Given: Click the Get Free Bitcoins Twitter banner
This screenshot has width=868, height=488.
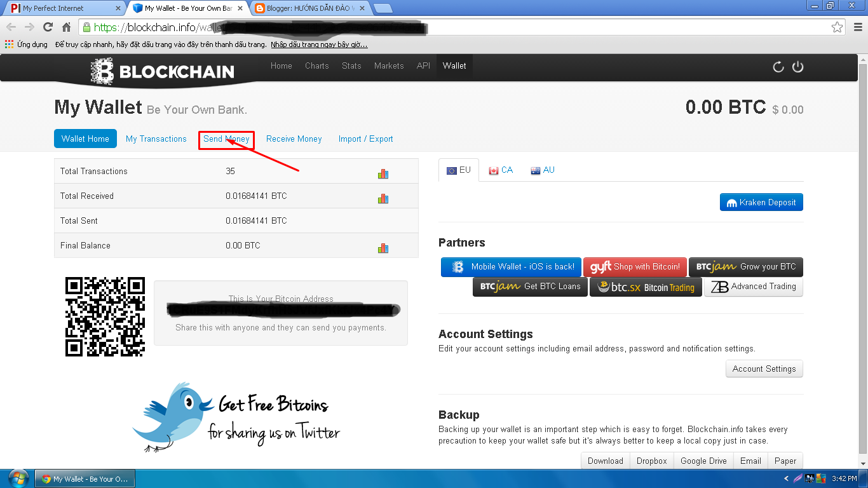Looking at the screenshot, I should pyautogui.click(x=236, y=416).
